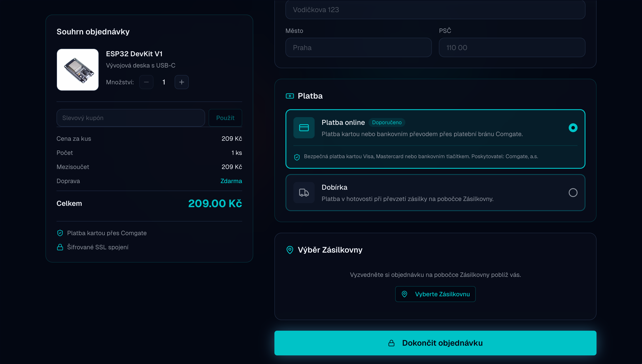Click the Souhrn objednávky heading
Viewport: 642px width, 364px height.
coord(93,32)
